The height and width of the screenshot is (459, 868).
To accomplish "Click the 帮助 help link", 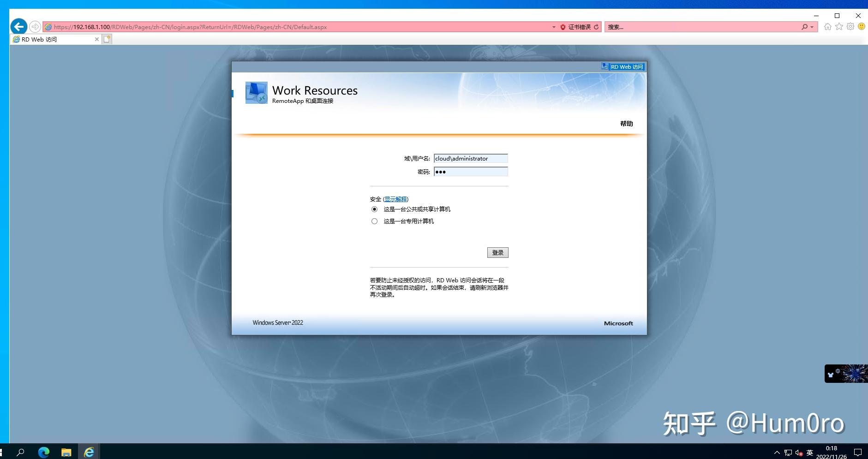I will click(x=627, y=123).
